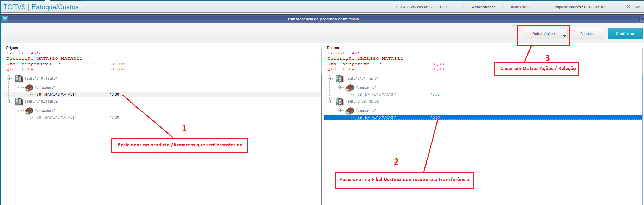Open the Outras Ações dropdown

tap(546, 34)
